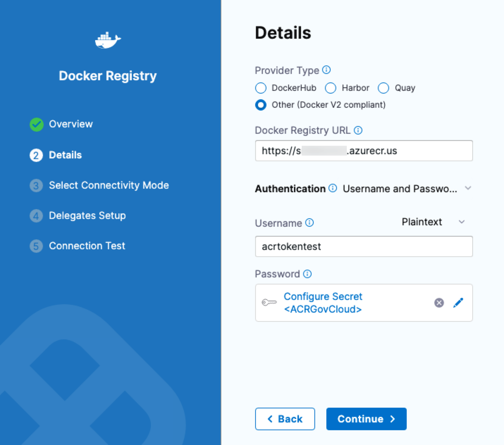Click the Username info icon

pos(309,223)
